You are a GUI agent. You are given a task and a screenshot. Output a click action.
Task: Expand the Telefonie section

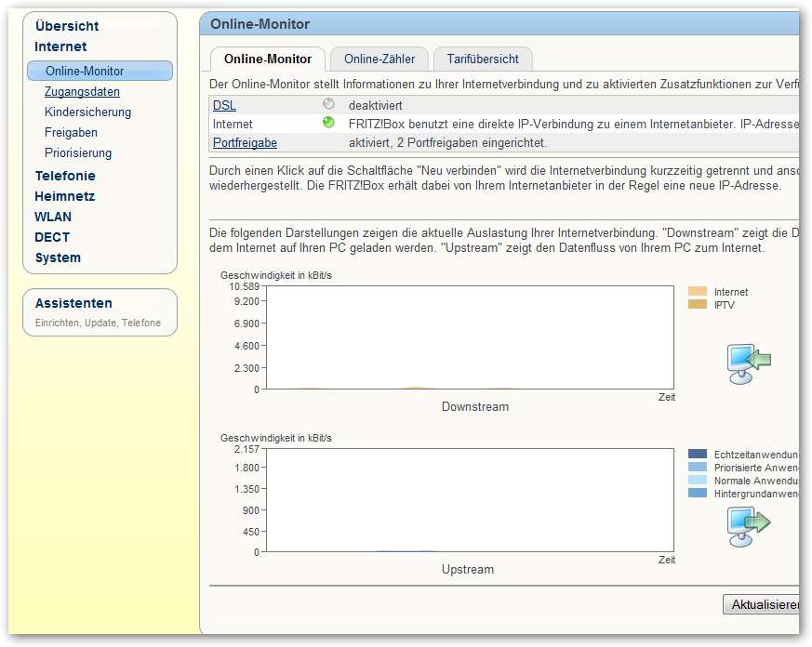click(x=65, y=176)
